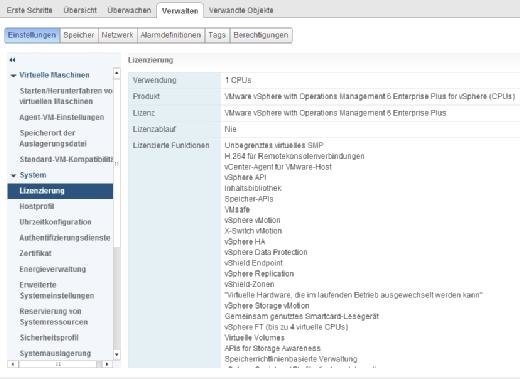
Task: Open Agent-VM-Einstellungen settings
Action: tap(62, 117)
